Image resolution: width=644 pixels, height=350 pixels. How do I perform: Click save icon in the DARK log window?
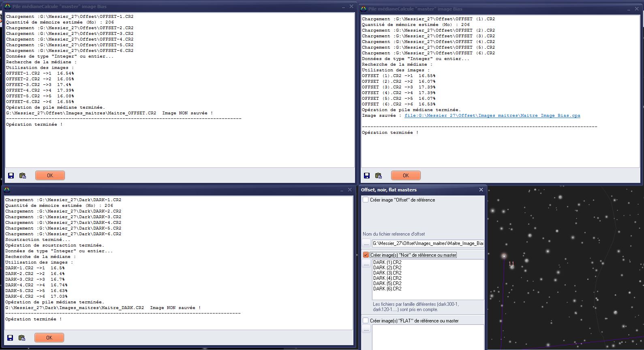point(10,338)
